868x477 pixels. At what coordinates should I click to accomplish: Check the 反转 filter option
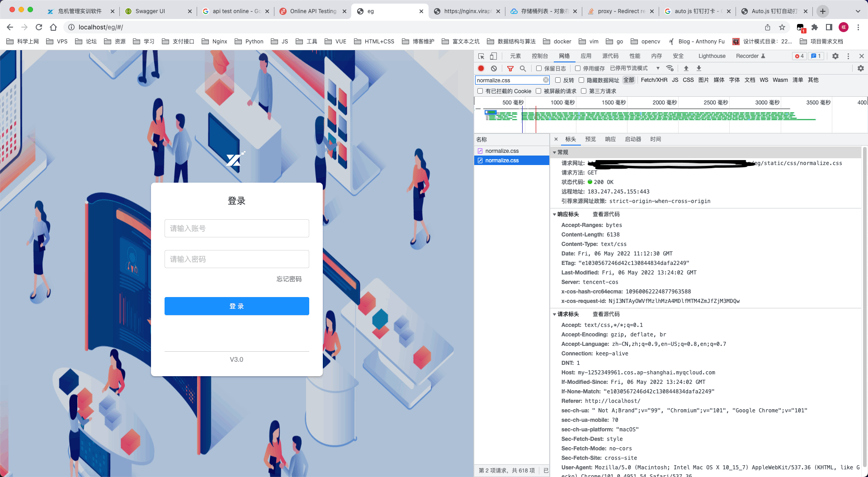click(x=558, y=80)
